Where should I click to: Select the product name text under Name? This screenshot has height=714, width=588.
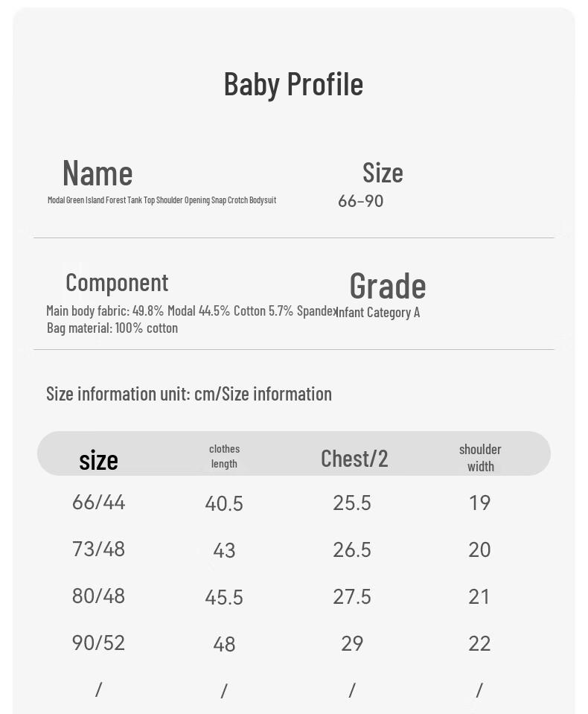pos(162,200)
